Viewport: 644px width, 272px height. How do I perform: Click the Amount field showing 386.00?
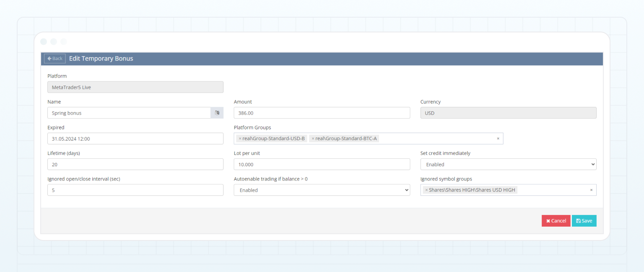[322, 112]
